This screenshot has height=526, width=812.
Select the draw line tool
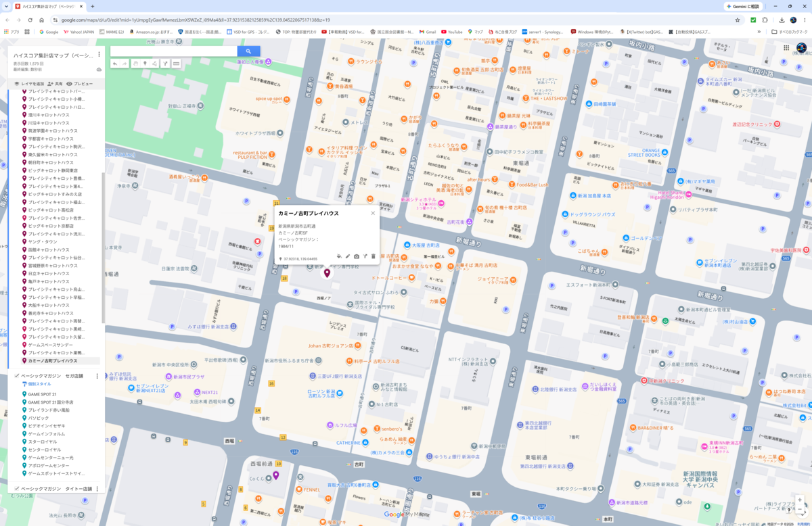tap(155, 64)
